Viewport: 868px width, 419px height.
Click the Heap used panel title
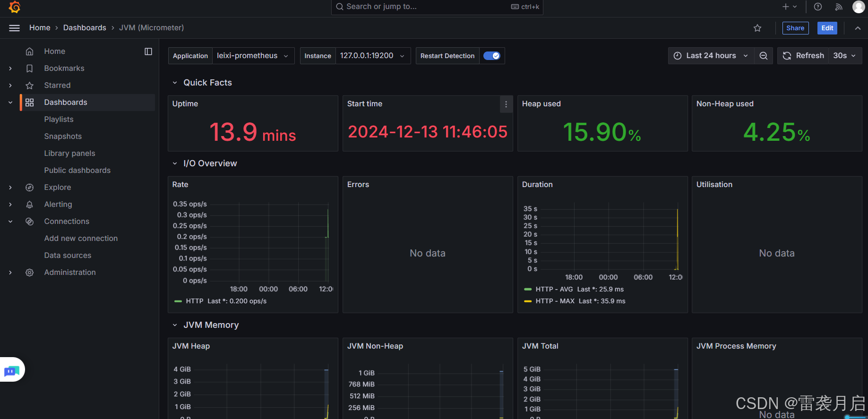[541, 104]
